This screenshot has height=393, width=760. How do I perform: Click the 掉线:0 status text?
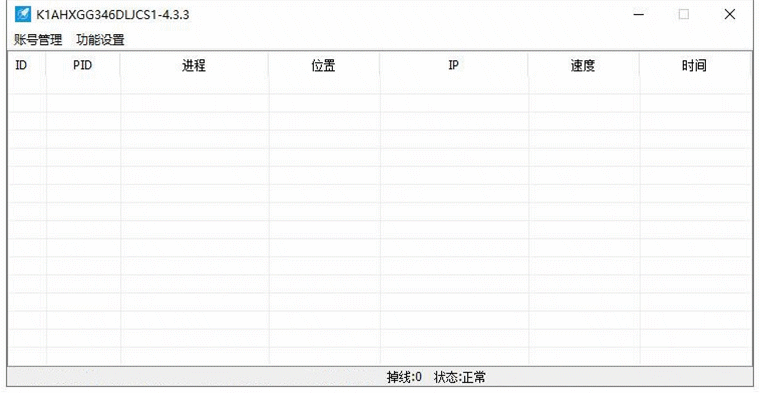(x=404, y=377)
